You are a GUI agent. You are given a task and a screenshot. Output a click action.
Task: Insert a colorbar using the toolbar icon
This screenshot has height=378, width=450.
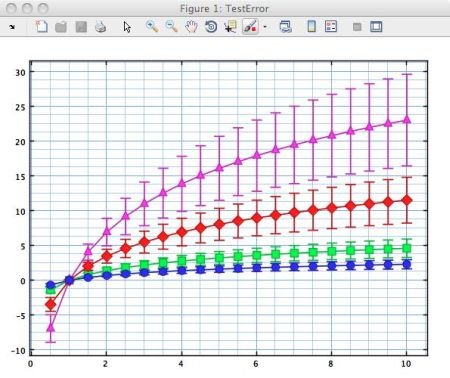pos(311,26)
